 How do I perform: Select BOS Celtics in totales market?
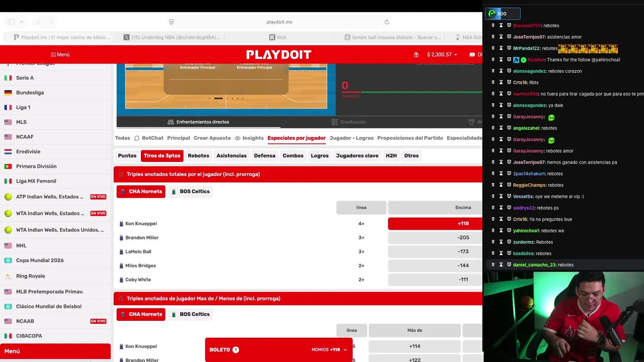(190, 192)
